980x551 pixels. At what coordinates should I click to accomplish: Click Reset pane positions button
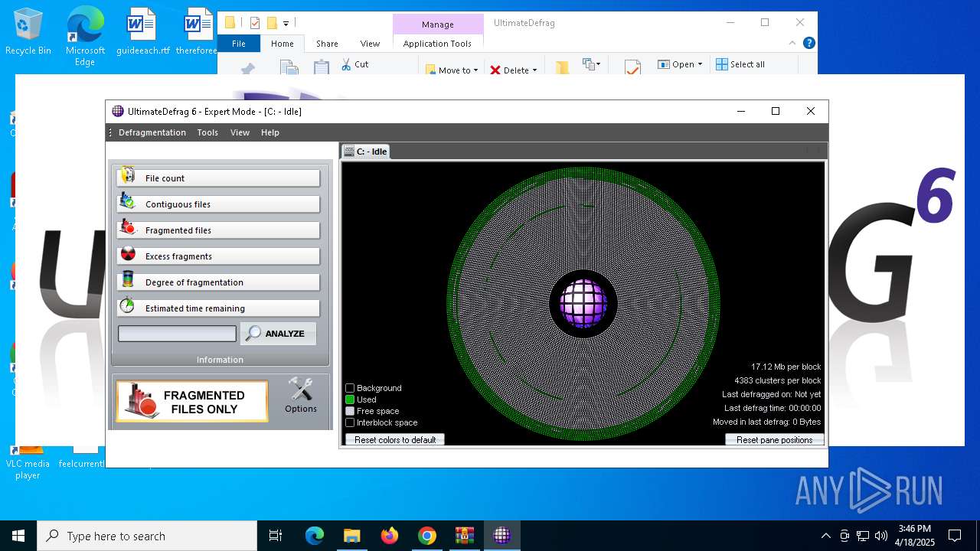pyautogui.click(x=775, y=440)
